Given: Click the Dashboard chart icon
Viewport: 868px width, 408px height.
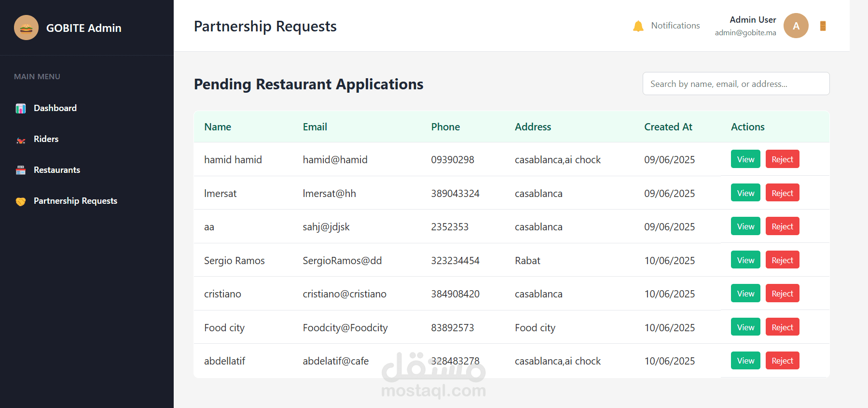Looking at the screenshot, I should 21,109.
